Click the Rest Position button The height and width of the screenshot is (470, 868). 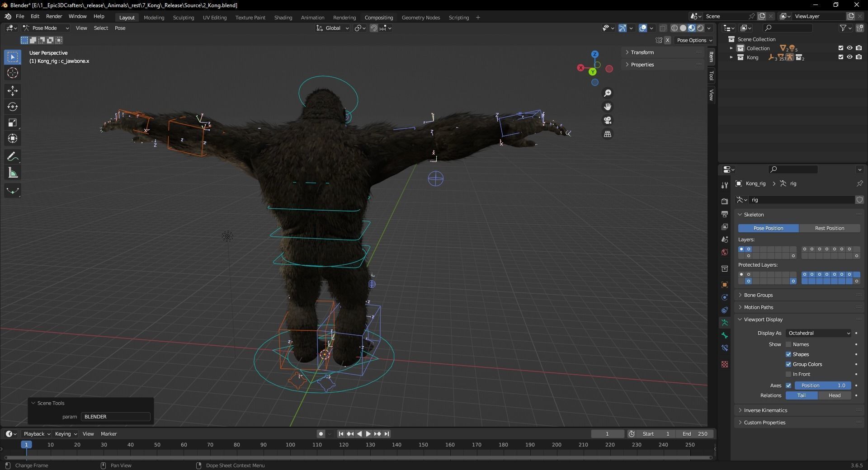click(x=830, y=228)
